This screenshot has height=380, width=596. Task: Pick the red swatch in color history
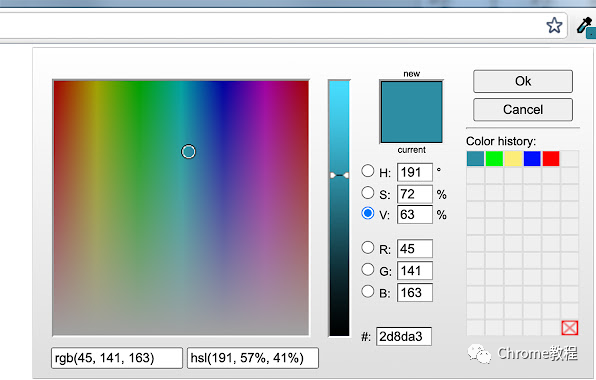pyautogui.click(x=551, y=158)
